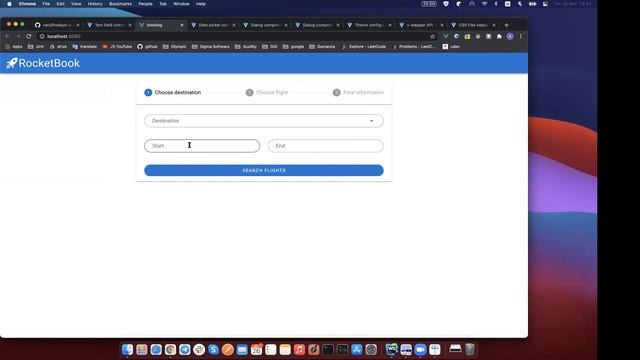Screen dimensions: 640x360
Task: Select the Choose destination step
Action: tap(173, 93)
